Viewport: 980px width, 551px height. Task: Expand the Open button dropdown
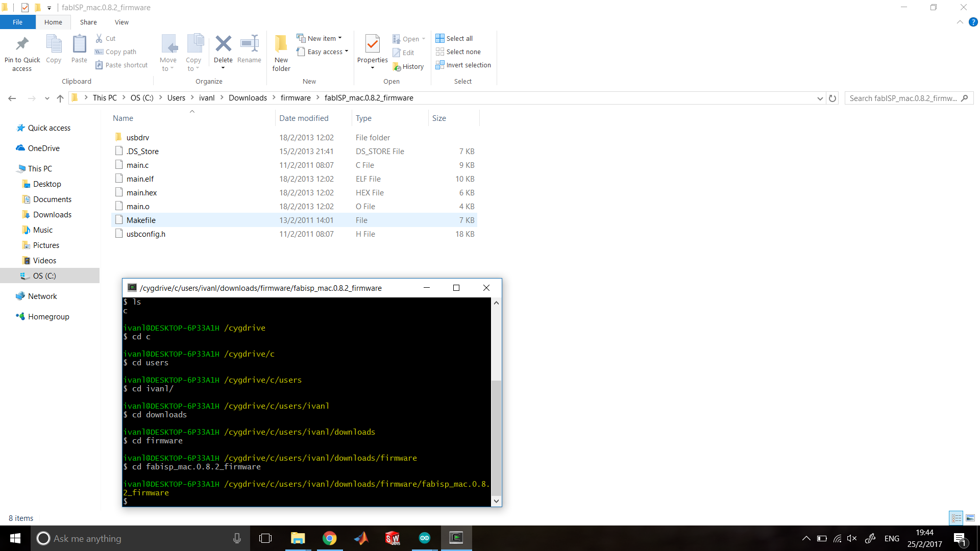424,39
